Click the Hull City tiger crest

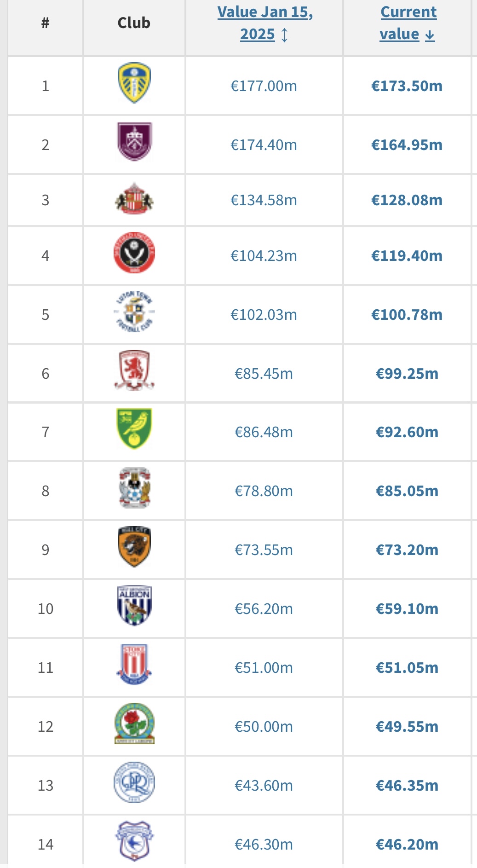[x=134, y=547]
